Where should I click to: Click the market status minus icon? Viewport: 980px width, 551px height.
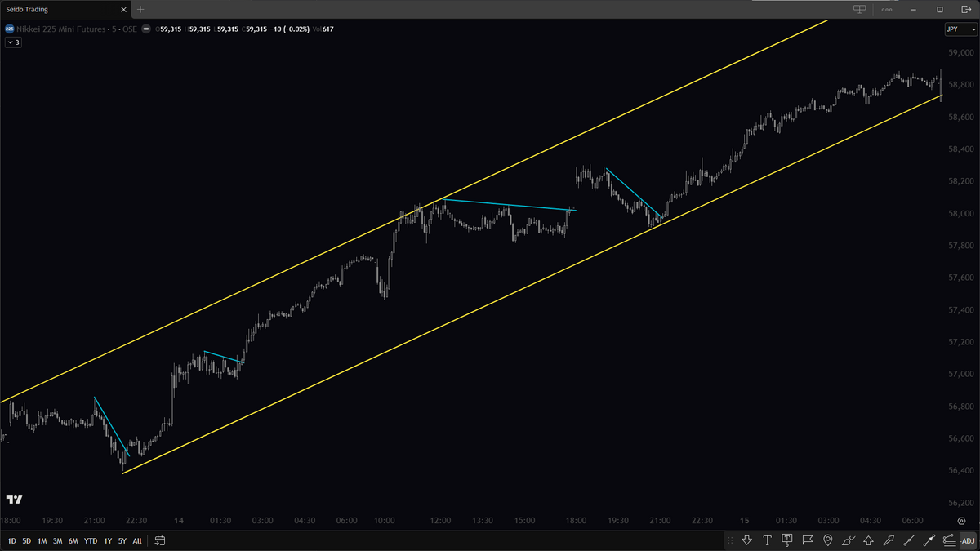click(146, 29)
